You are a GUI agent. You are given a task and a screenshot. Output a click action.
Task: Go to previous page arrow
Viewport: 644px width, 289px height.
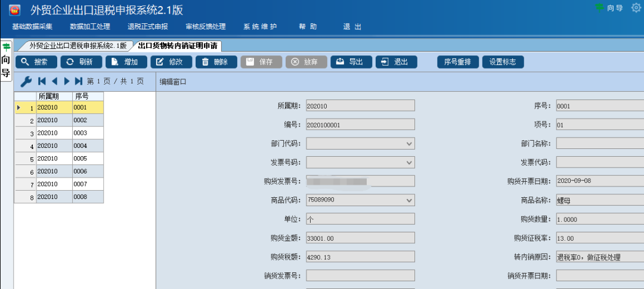tap(54, 81)
